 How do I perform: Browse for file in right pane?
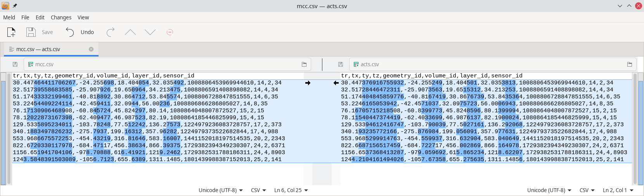point(629,64)
